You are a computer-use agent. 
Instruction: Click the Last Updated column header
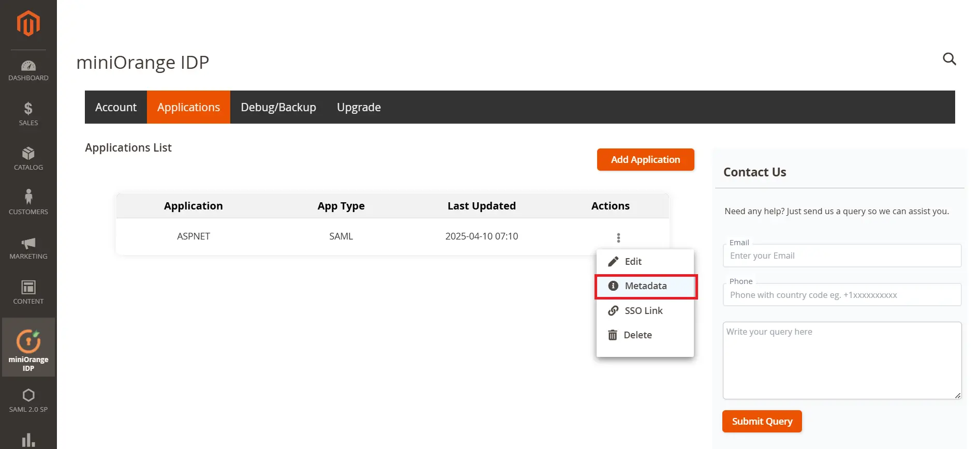pyautogui.click(x=482, y=206)
